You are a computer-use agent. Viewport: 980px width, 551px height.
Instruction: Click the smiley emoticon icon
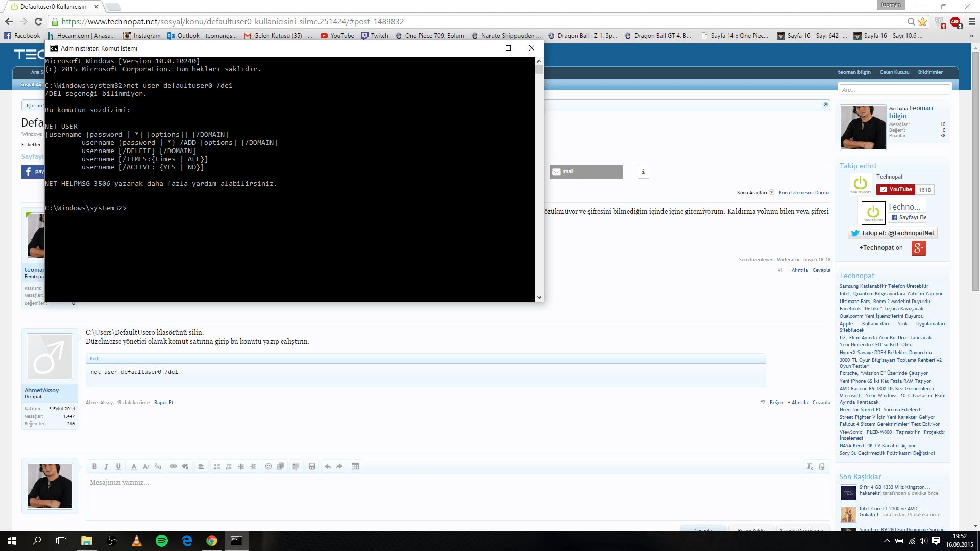tap(268, 466)
